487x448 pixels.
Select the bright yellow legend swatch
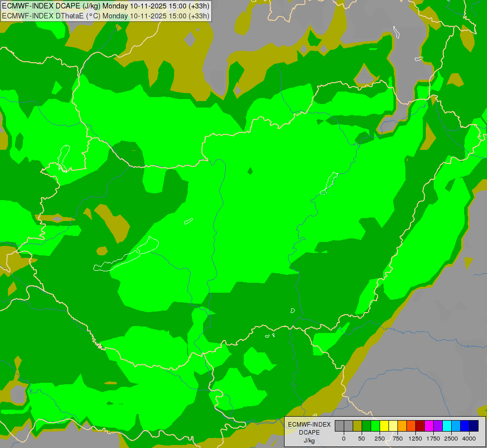(x=384, y=426)
